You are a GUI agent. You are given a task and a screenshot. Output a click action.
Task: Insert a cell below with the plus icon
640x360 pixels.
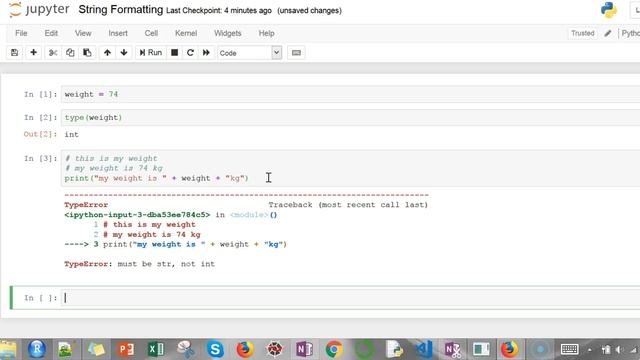(33, 53)
